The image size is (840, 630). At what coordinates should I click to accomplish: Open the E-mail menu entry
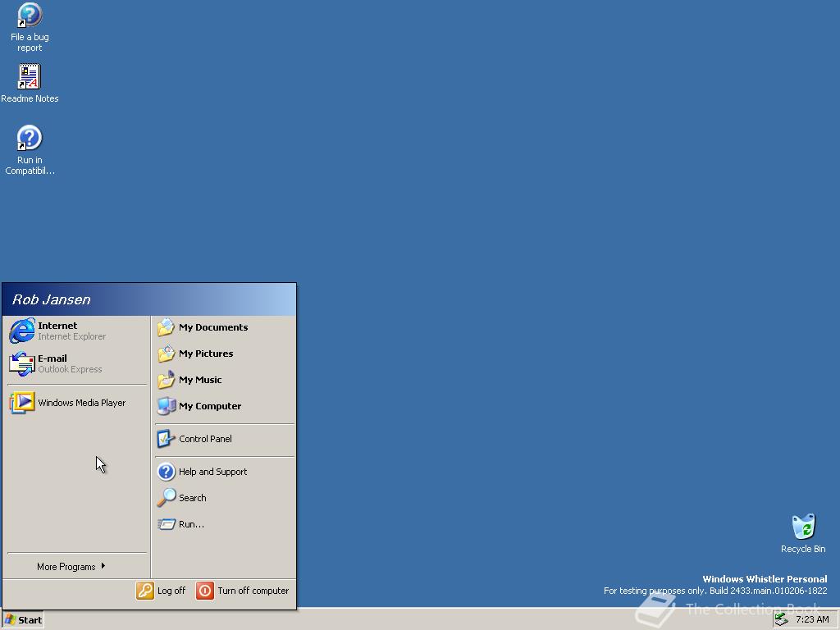point(78,363)
